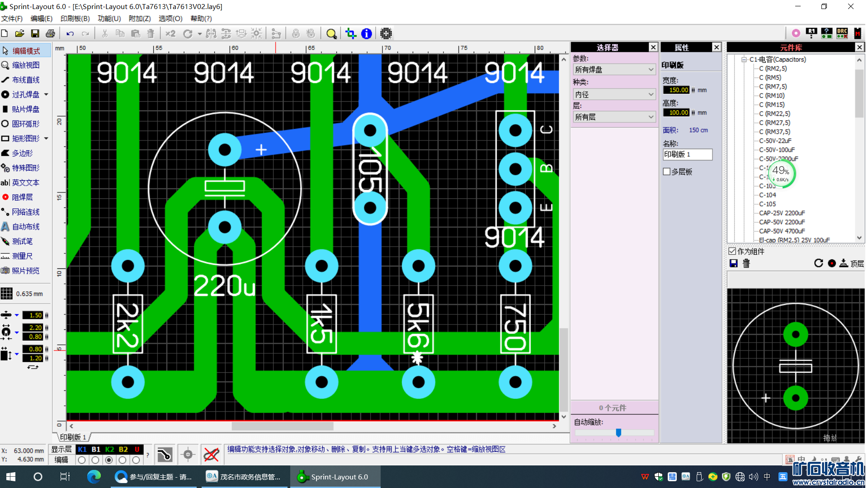Select the 圆环弧形 circle tool
The height and width of the screenshot is (488, 868).
26,124
